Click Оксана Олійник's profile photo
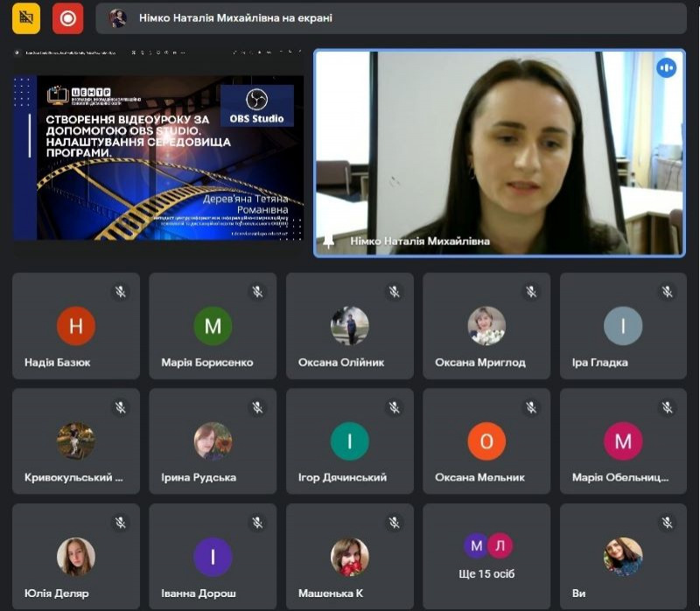The height and width of the screenshot is (611, 700). point(349,326)
